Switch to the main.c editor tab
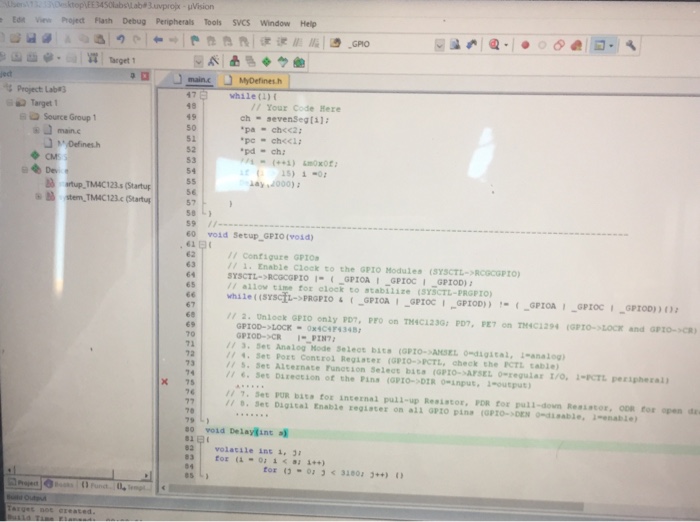The width and height of the screenshot is (700, 522). click(192, 79)
